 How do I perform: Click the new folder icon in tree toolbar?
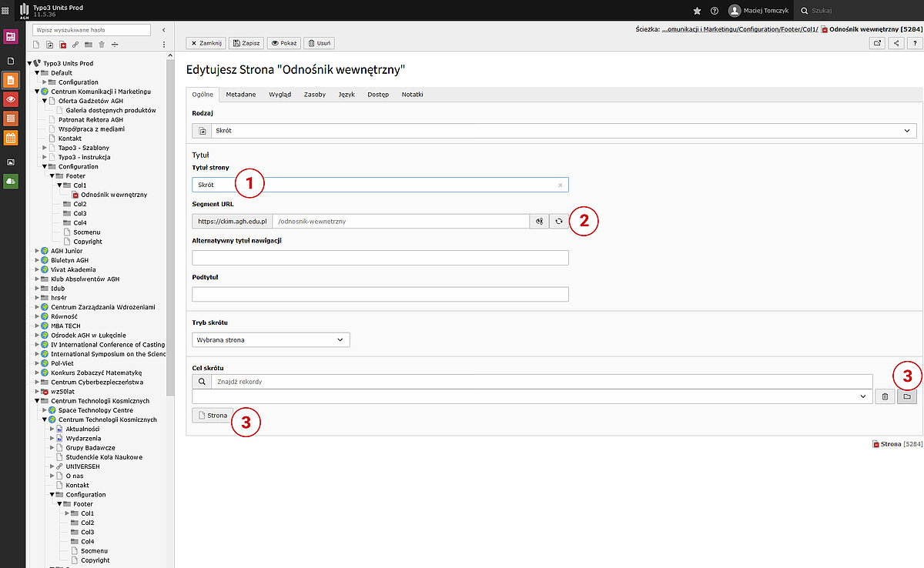89,45
